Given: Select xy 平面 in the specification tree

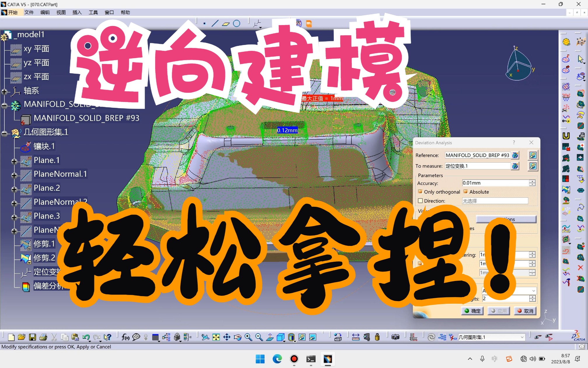Looking at the screenshot, I should coord(36,49).
